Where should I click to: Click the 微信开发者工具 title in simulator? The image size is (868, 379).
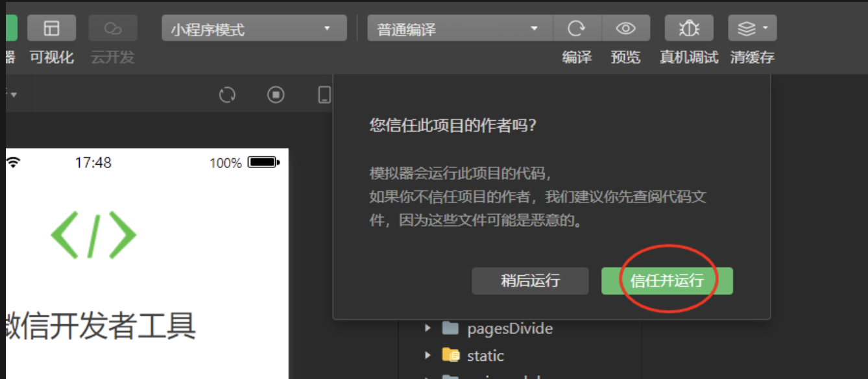tap(101, 326)
